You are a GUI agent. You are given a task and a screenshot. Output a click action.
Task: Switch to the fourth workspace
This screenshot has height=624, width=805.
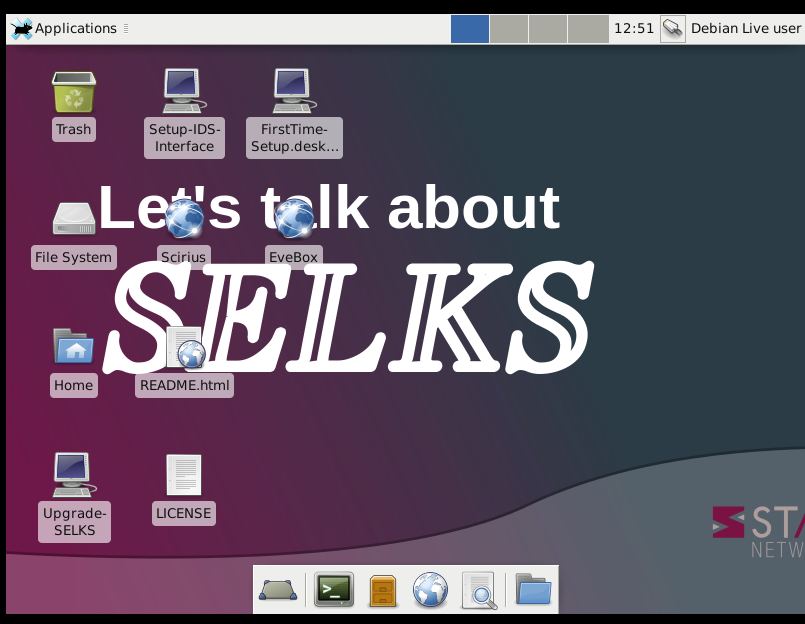coord(588,28)
